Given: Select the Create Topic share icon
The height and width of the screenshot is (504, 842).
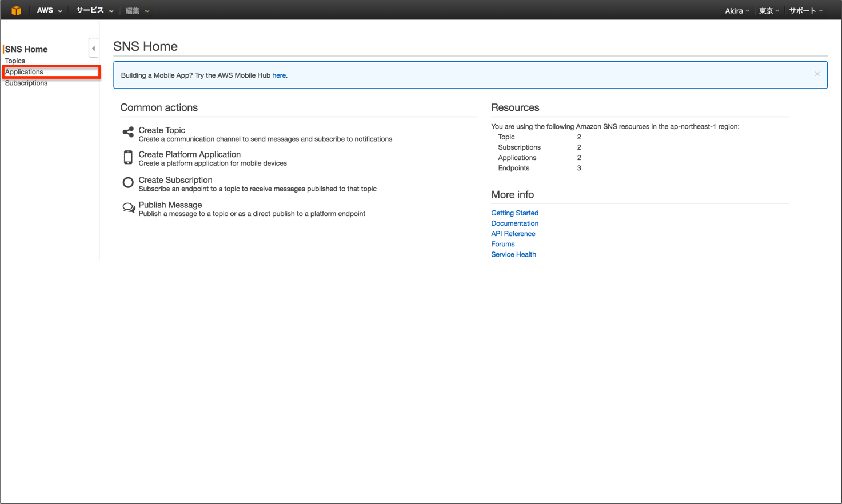Looking at the screenshot, I should (x=128, y=131).
